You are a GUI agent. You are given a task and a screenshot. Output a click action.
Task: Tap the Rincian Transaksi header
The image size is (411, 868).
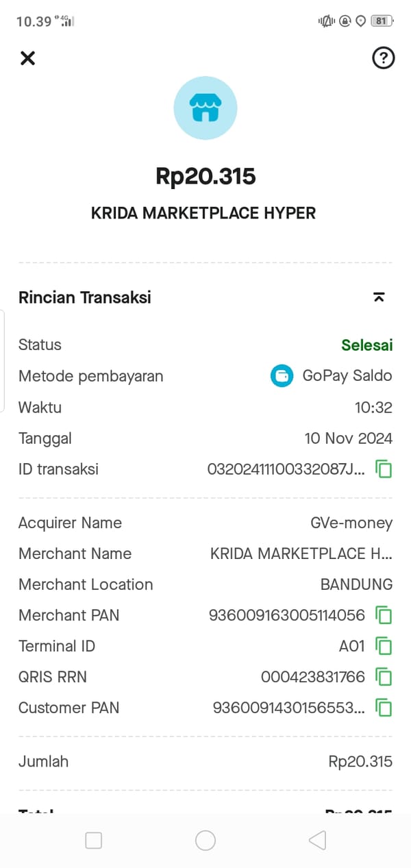85,297
